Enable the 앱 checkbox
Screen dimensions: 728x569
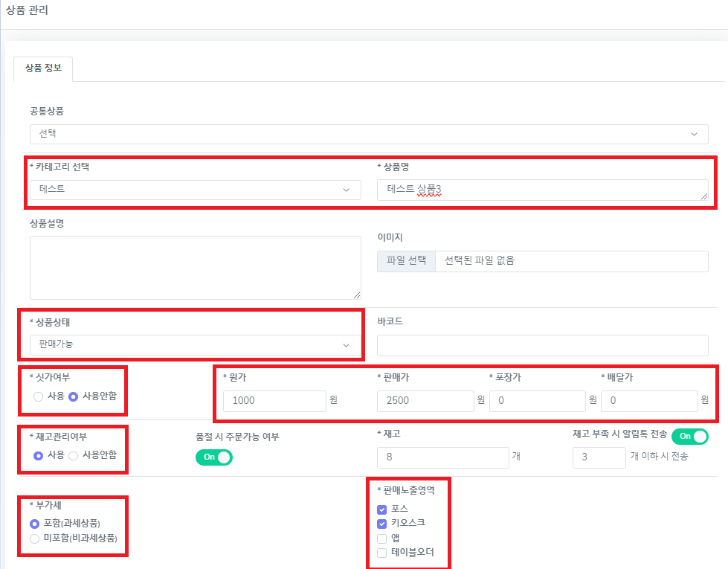point(382,538)
